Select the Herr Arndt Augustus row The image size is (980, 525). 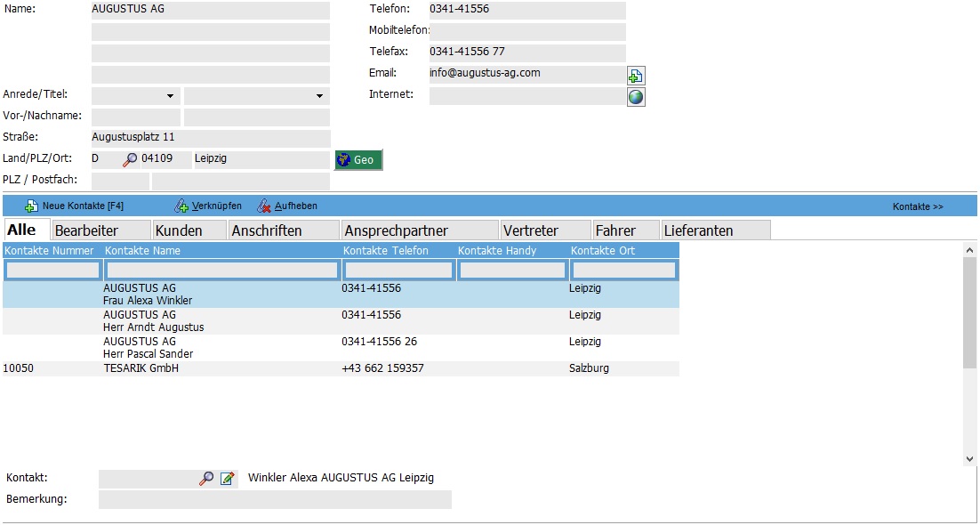tap(341, 321)
